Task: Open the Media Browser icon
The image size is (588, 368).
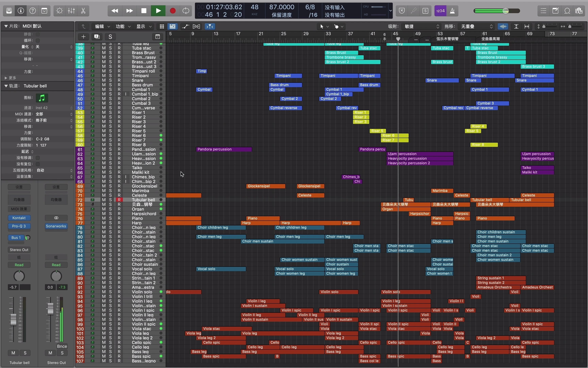Action: point(579,11)
